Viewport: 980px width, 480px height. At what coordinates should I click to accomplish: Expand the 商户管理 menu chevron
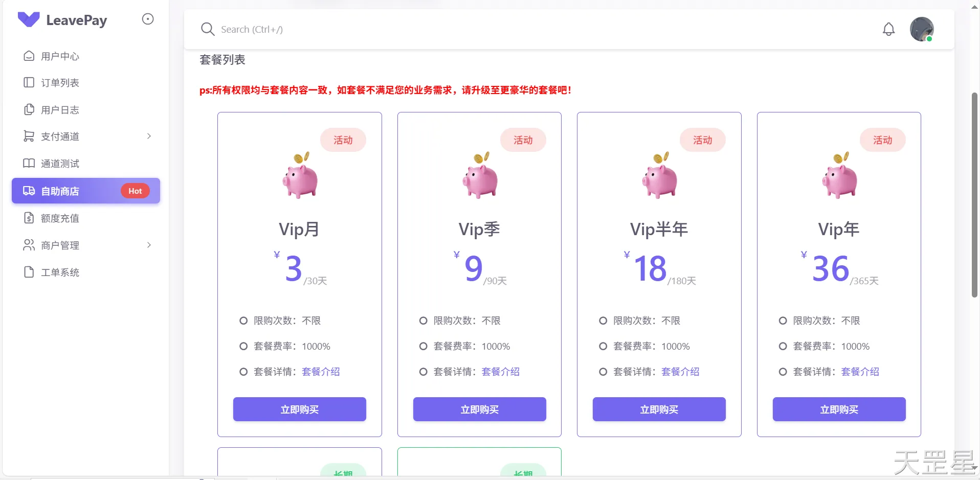click(x=149, y=245)
